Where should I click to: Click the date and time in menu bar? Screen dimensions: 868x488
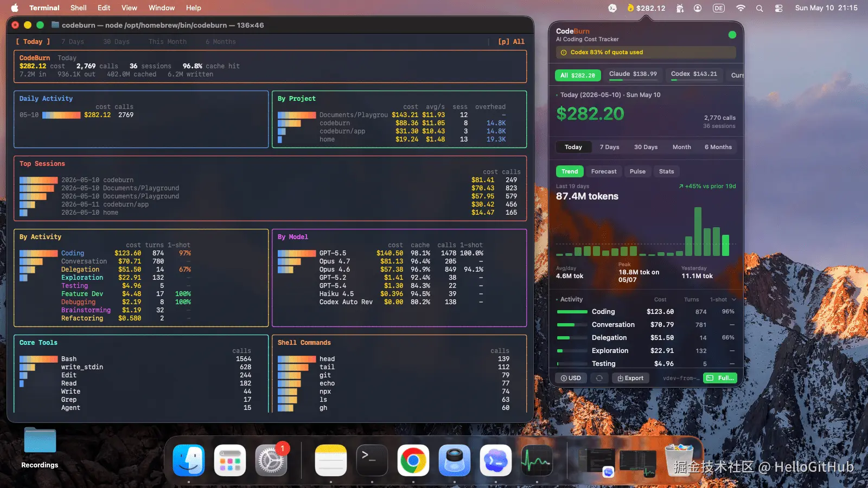coord(826,8)
